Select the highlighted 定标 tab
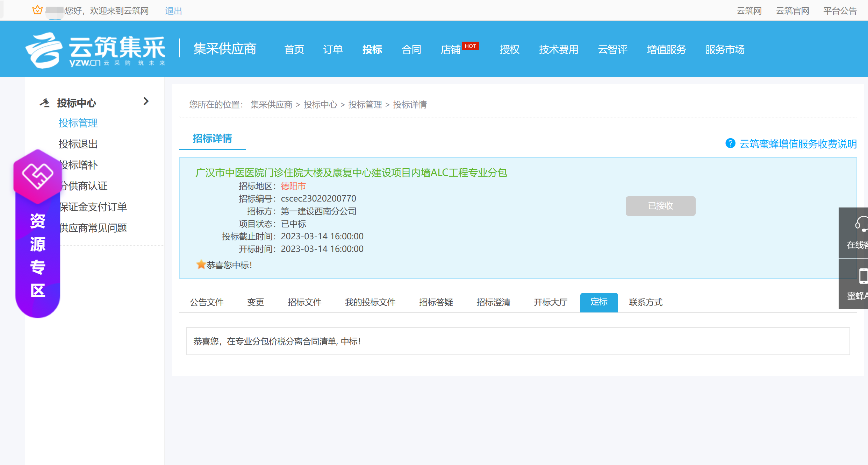The width and height of the screenshot is (868, 465). click(x=599, y=302)
